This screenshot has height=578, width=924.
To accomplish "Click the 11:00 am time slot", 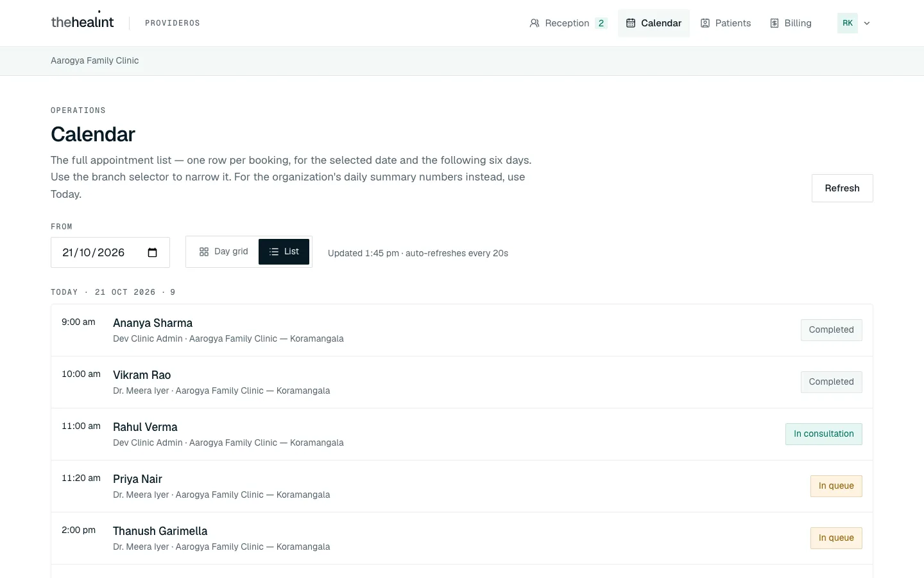I will click(81, 426).
